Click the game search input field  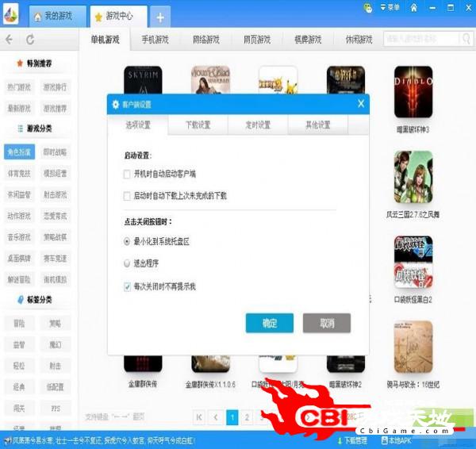pos(424,39)
